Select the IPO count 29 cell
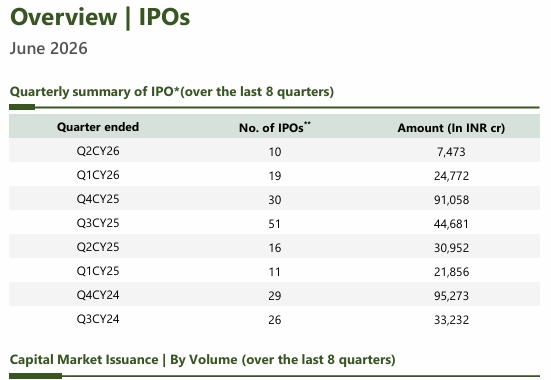Image resolution: width=551 pixels, height=380 pixels. click(x=274, y=296)
